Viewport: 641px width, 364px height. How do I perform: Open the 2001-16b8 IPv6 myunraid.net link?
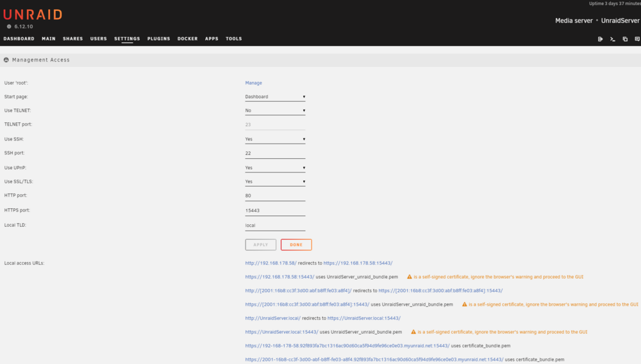(x=374, y=360)
